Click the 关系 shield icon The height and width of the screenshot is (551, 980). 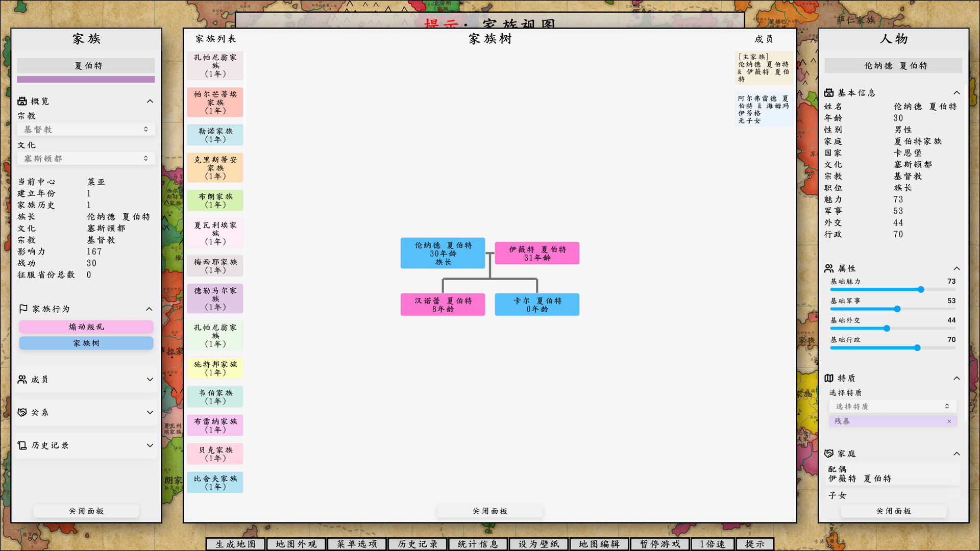click(22, 413)
